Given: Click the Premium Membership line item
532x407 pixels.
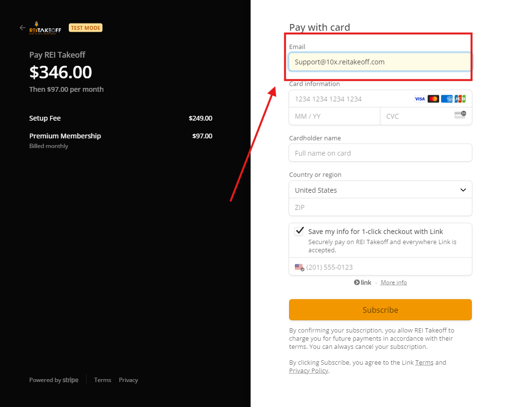Looking at the screenshot, I should [x=65, y=136].
